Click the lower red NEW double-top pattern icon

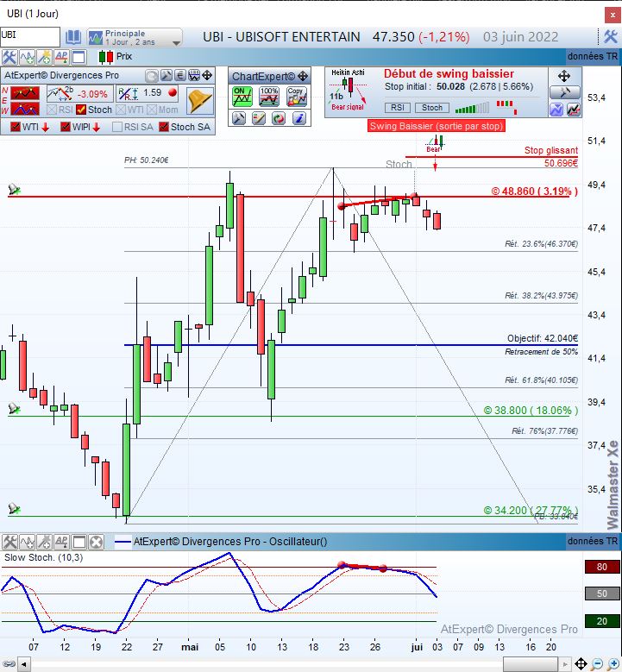coord(25,109)
